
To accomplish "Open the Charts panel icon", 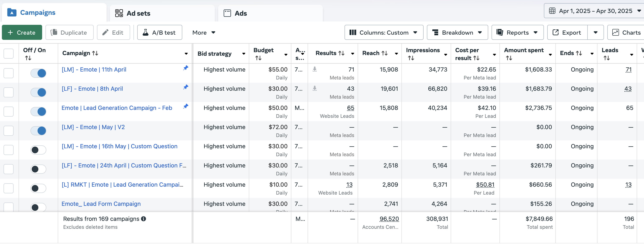I will point(615,33).
